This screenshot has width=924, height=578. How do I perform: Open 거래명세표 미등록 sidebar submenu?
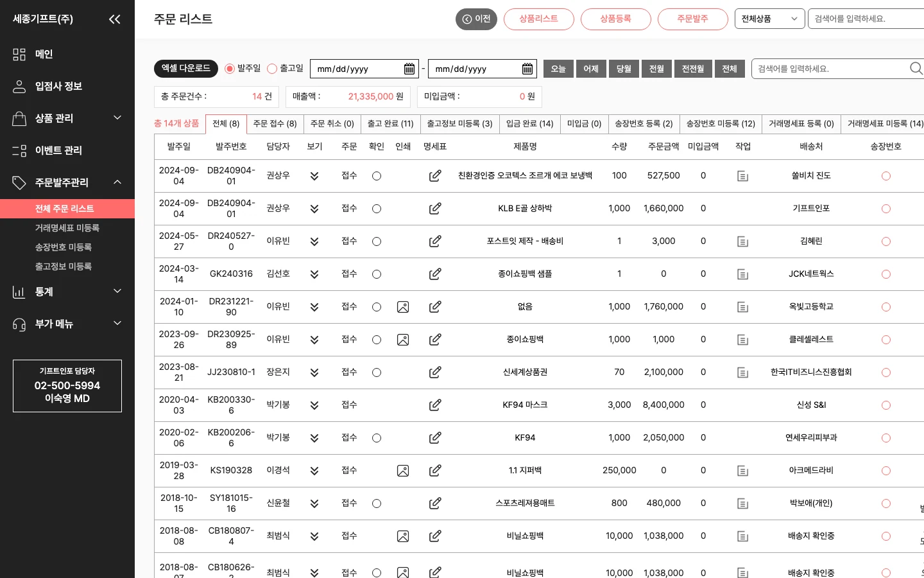[67, 228]
